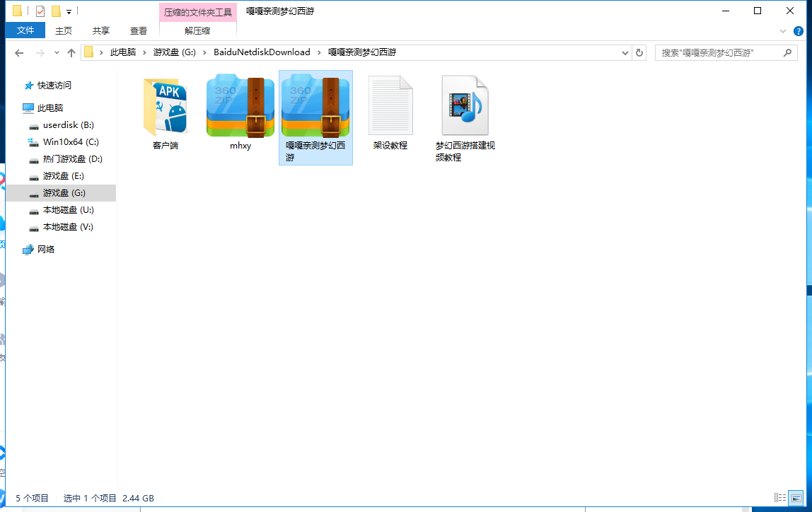
Task: Open drive 本地磁盘 (U:)
Action: tap(68, 209)
